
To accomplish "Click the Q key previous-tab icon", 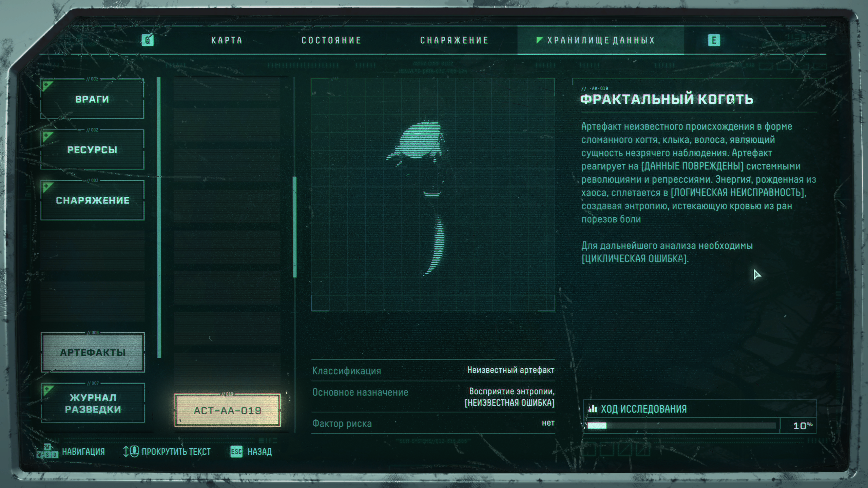I will click(x=148, y=40).
